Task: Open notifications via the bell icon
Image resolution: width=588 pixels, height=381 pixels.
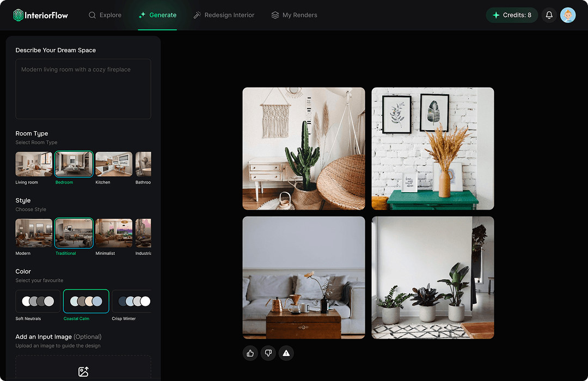Action: coord(549,15)
